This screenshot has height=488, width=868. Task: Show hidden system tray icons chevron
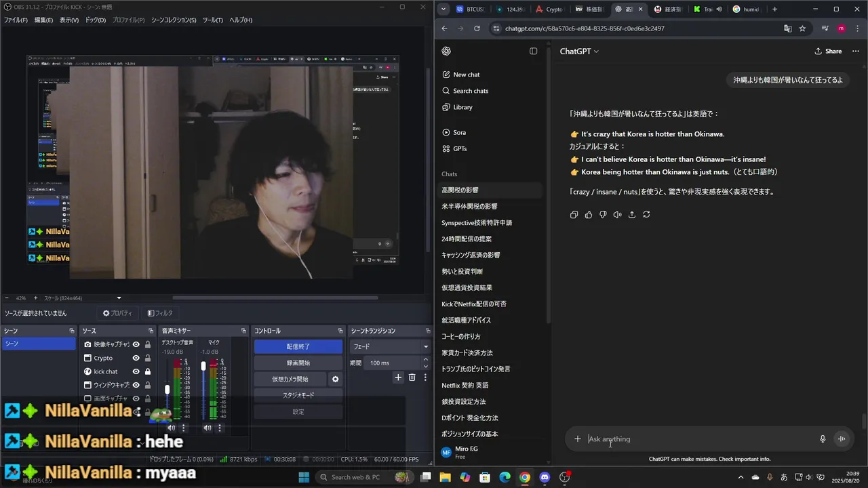741,477
